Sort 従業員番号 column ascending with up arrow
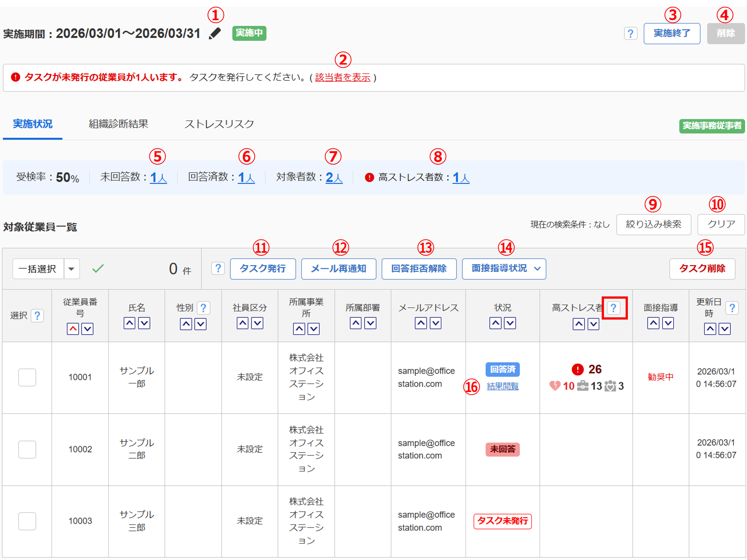This screenshot has width=747, height=560. (x=73, y=329)
